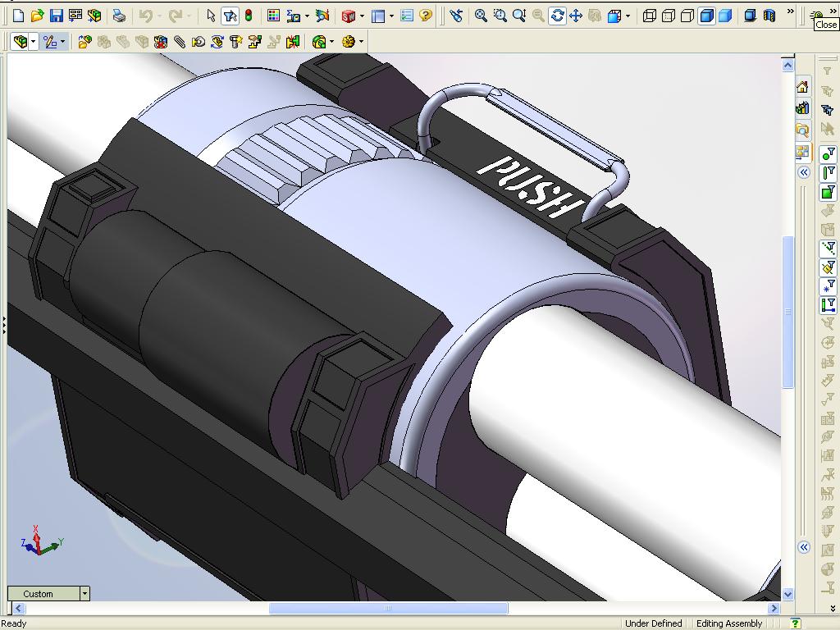The image size is (840, 630).
Task: Click the Help question mark icon
Action: pyautogui.click(x=425, y=16)
